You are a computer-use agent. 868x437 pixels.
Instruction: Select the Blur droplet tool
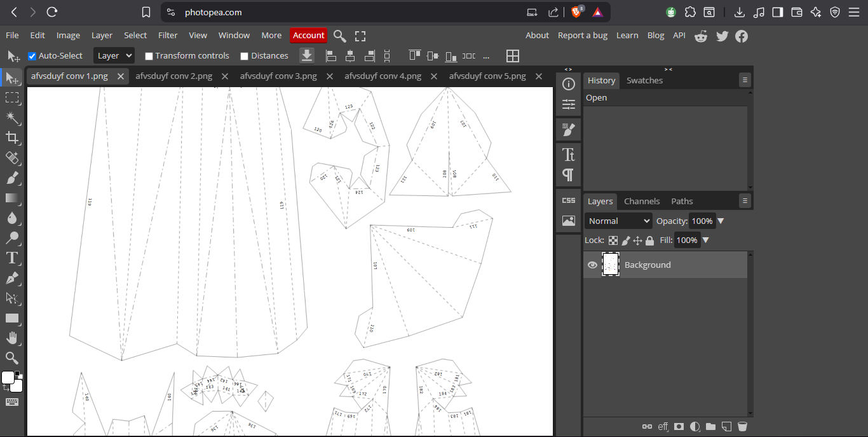click(x=12, y=218)
